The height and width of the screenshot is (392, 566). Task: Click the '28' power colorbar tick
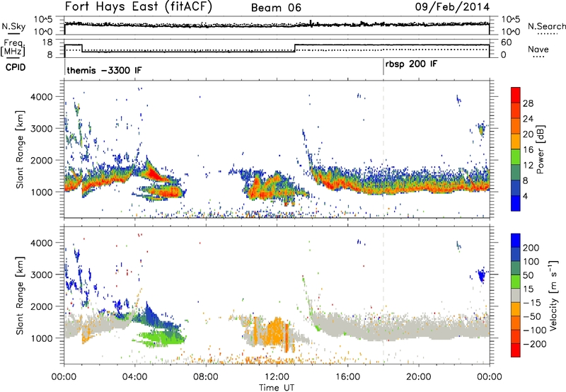pos(528,103)
